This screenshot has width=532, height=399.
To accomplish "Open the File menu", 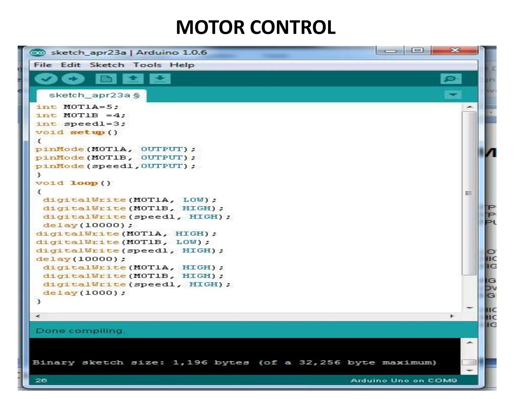I will click(43, 65).
